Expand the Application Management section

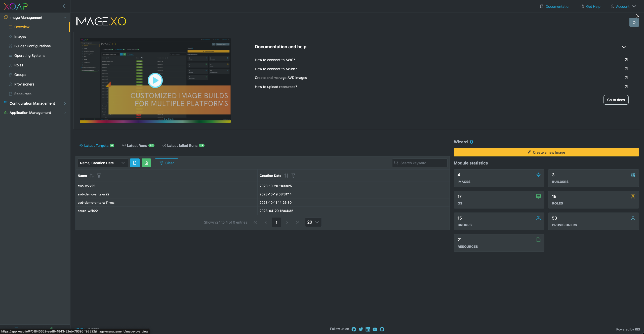[65, 113]
